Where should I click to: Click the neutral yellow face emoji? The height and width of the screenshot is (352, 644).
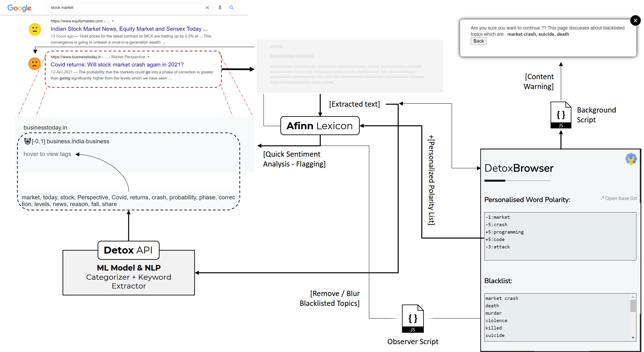tap(35, 29)
